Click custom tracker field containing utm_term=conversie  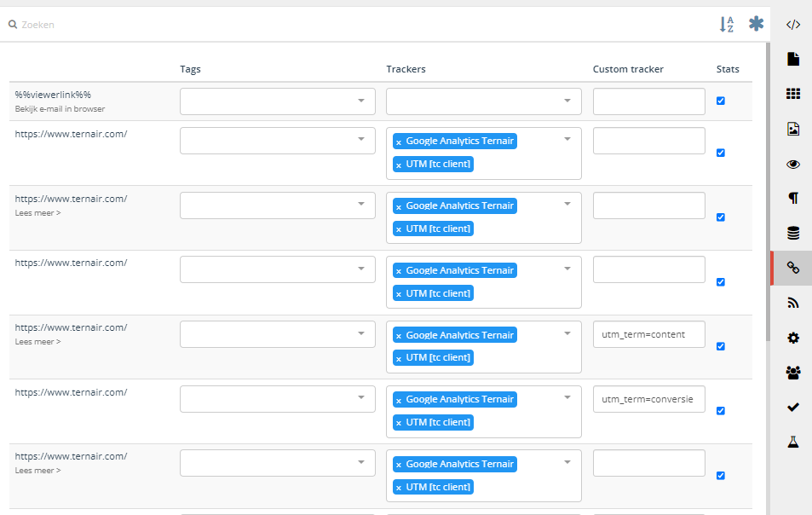point(648,399)
